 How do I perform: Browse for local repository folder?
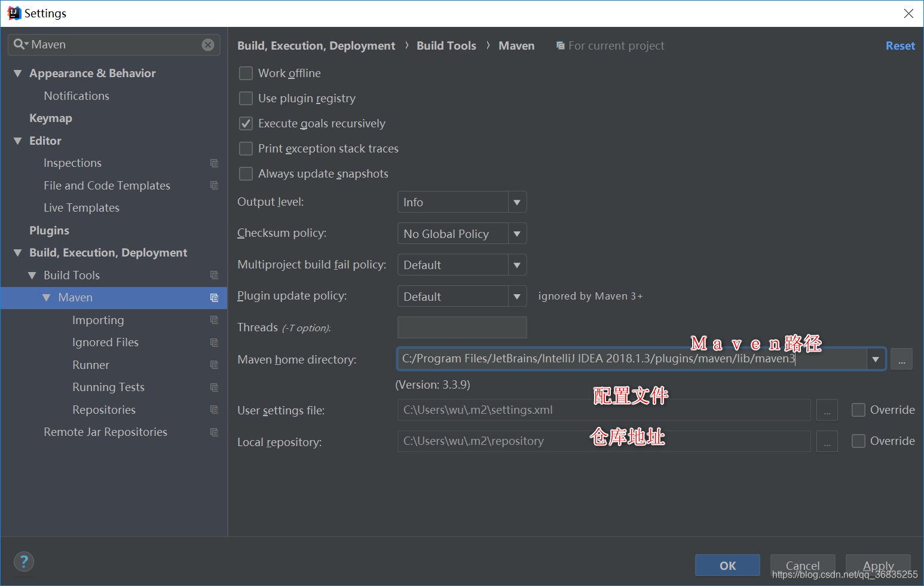pos(827,441)
